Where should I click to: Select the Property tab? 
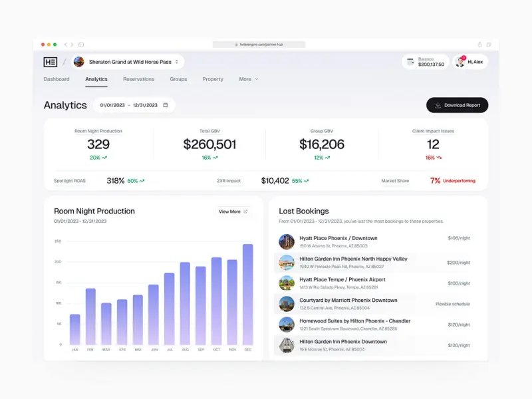coord(213,79)
